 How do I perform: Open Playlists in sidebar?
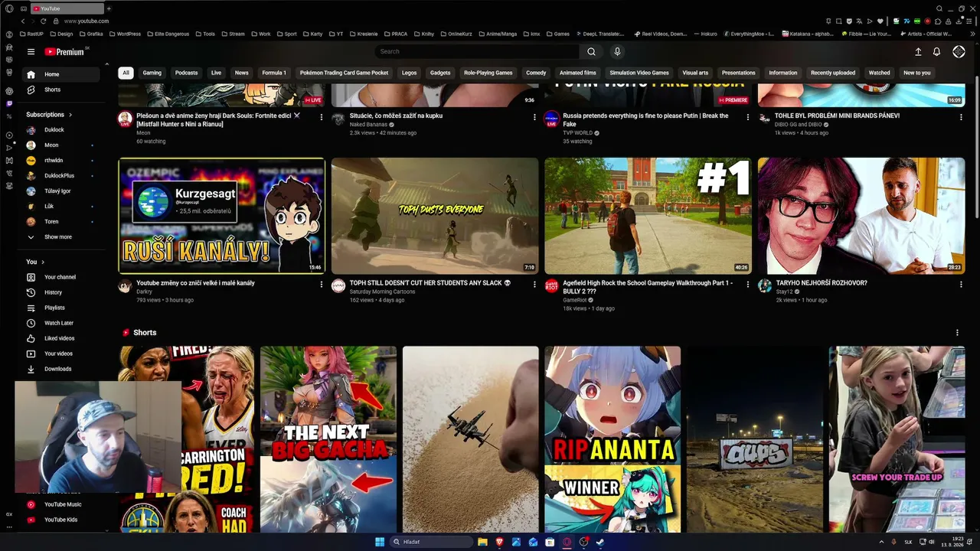(61, 308)
